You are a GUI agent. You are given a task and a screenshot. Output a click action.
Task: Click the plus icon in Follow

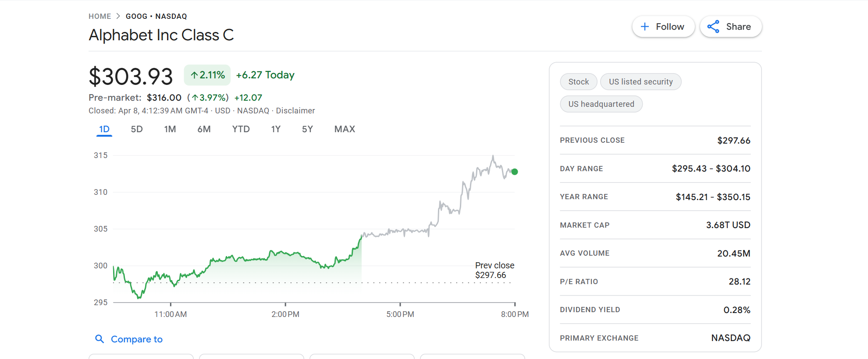645,27
